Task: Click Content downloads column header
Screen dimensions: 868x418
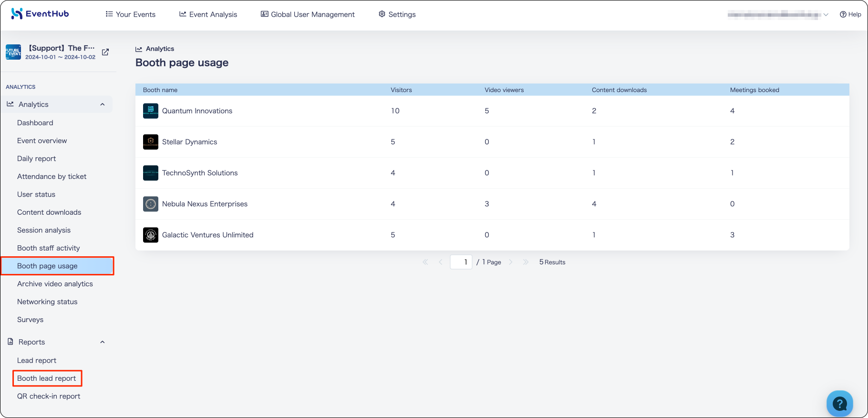Action: point(620,90)
